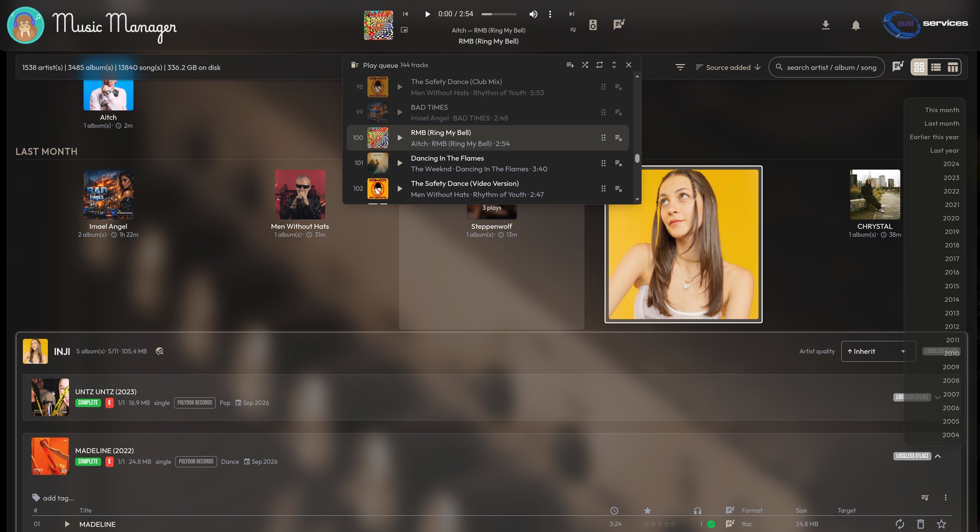Open audio output speaker device icon
This screenshot has height=532, width=980.
coord(593,24)
